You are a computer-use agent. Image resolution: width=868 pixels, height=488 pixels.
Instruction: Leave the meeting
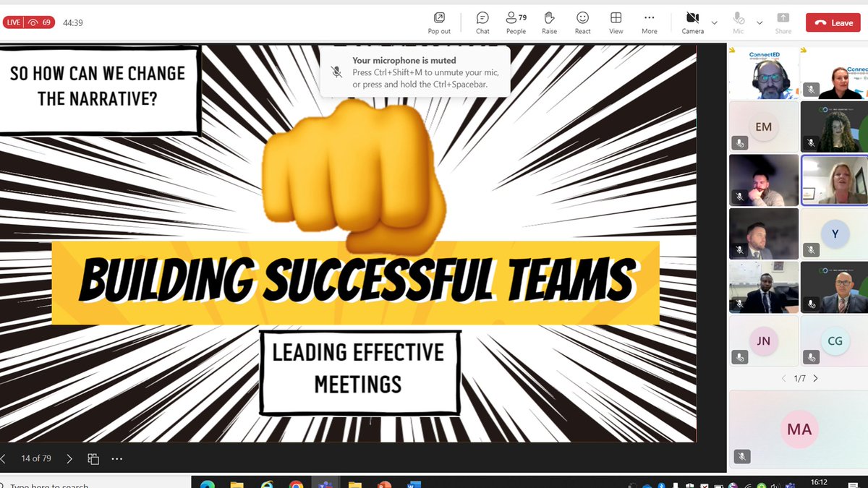tap(833, 22)
